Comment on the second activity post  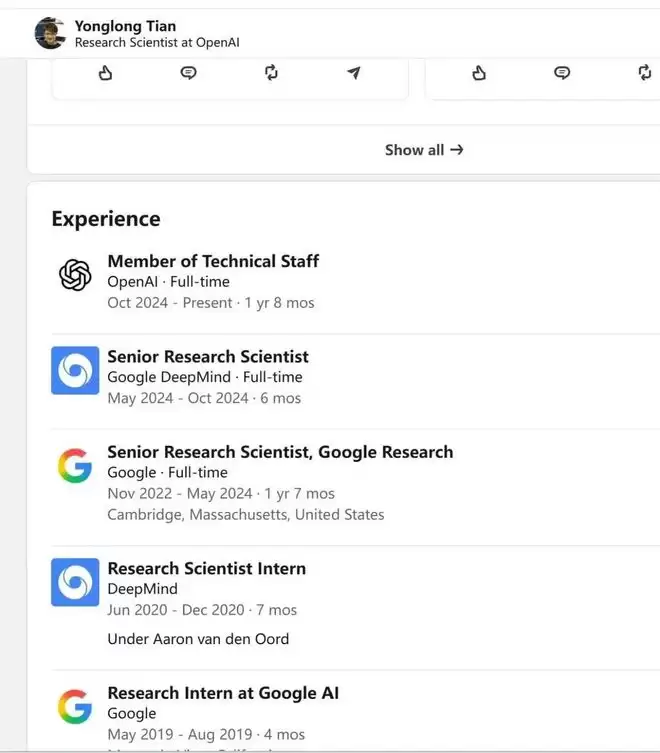point(562,73)
